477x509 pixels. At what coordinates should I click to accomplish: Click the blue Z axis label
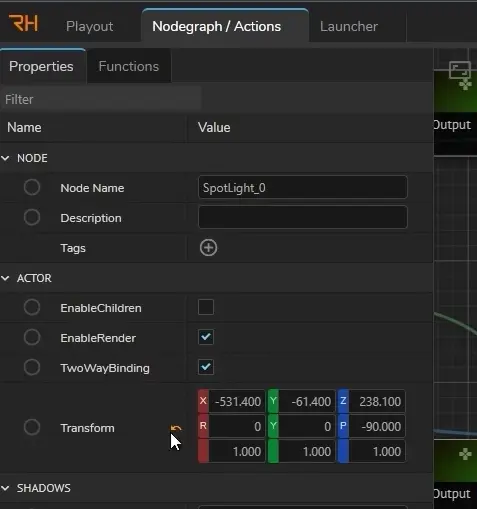click(x=343, y=401)
